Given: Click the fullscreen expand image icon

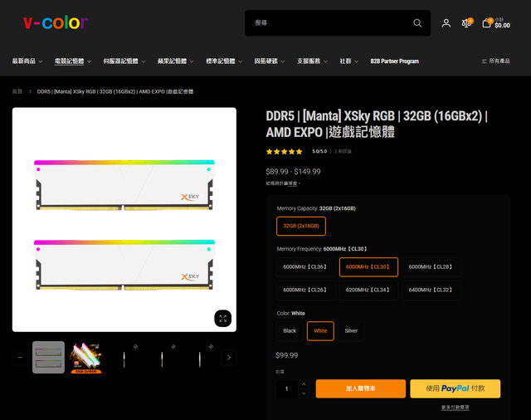Looking at the screenshot, I should point(223,319).
